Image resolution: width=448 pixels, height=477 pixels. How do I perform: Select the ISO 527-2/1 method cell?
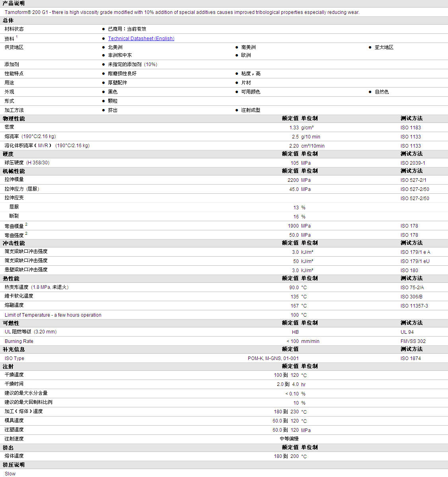click(413, 180)
